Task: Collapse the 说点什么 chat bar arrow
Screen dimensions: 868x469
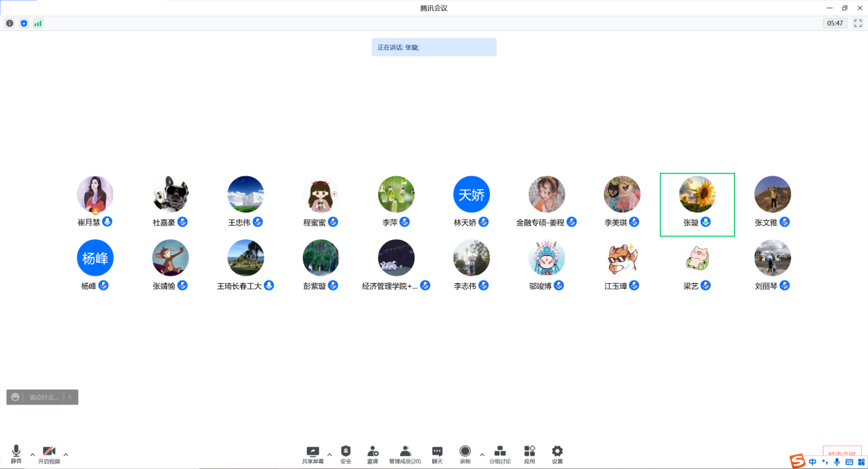Action: pyautogui.click(x=70, y=397)
